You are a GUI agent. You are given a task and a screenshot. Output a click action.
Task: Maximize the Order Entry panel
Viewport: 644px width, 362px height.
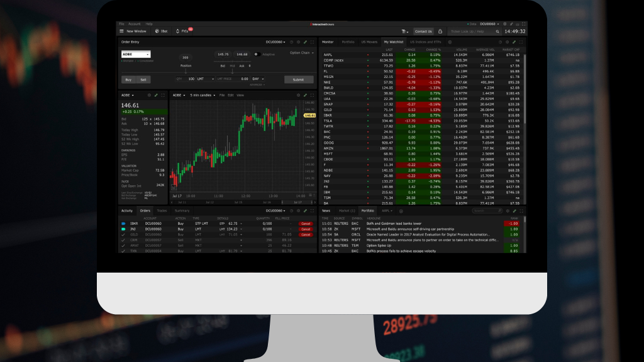click(x=312, y=42)
